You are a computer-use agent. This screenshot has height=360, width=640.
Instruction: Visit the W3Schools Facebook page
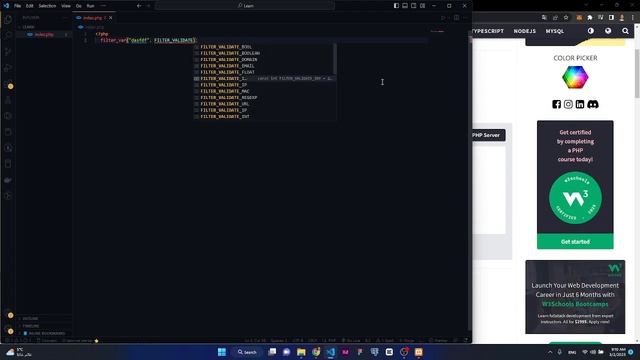(556, 104)
